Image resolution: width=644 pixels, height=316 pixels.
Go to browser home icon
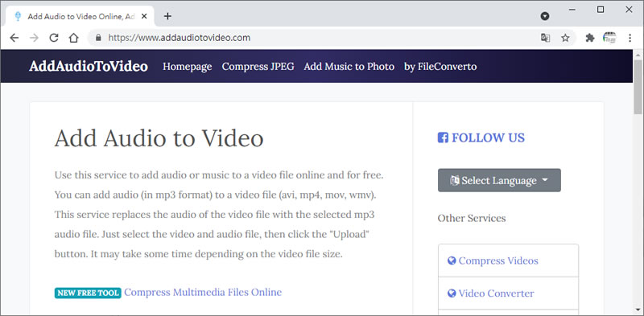click(x=73, y=38)
